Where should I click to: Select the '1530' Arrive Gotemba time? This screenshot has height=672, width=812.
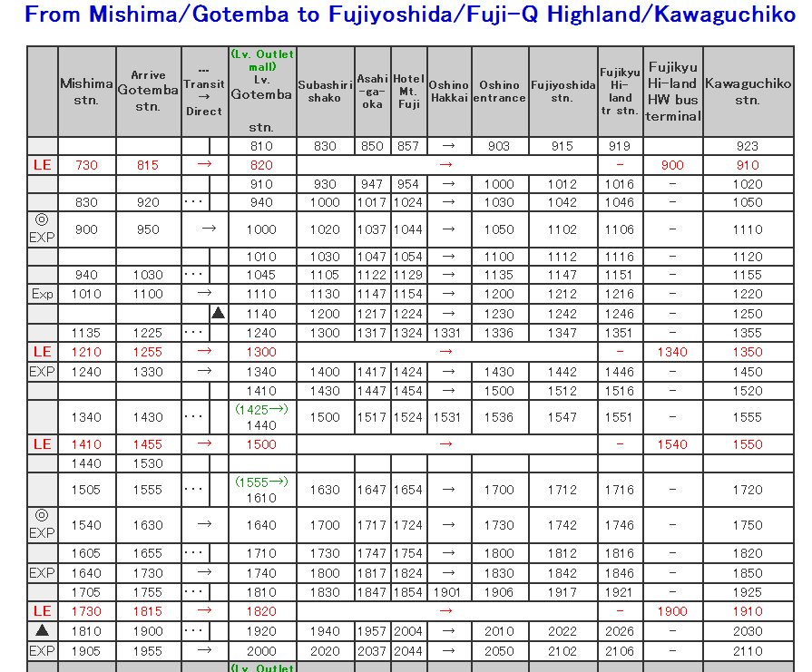click(148, 463)
